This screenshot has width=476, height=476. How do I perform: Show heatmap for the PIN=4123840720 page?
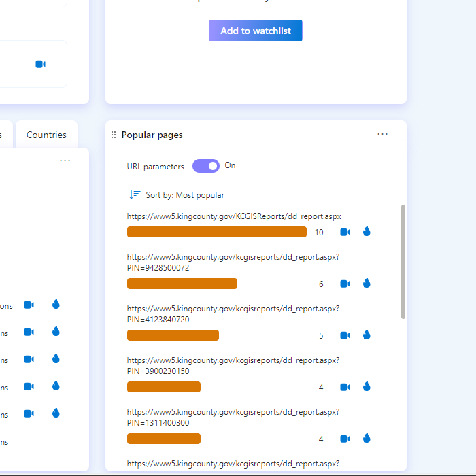coord(367,335)
